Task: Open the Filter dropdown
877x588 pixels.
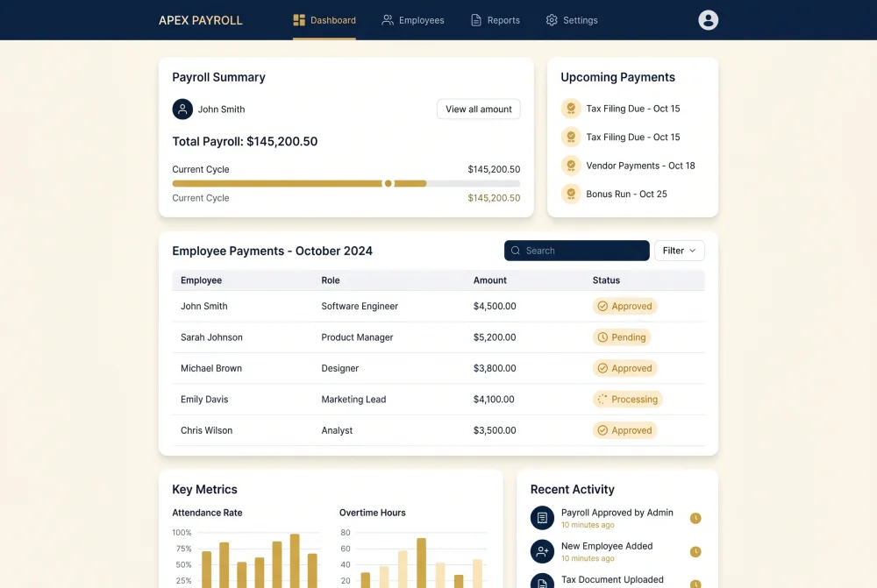Action: (x=679, y=251)
